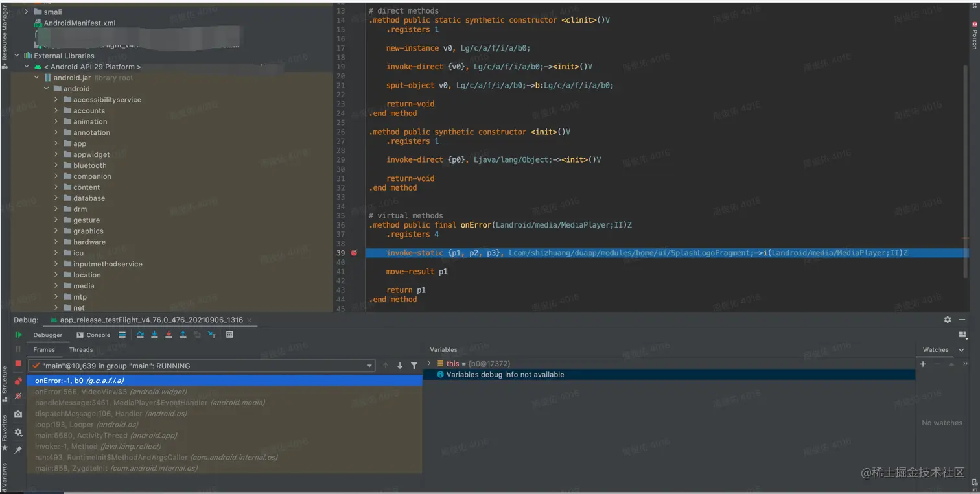The width and height of the screenshot is (980, 494).
Task: Collapse the android.jar library root
Action: [37, 78]
